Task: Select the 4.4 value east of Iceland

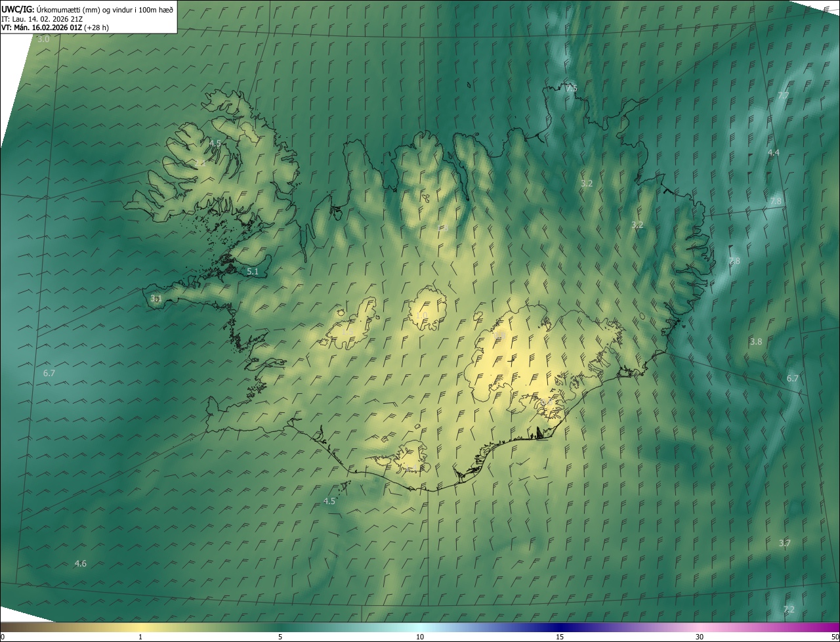Action: (x=774, y=153)
